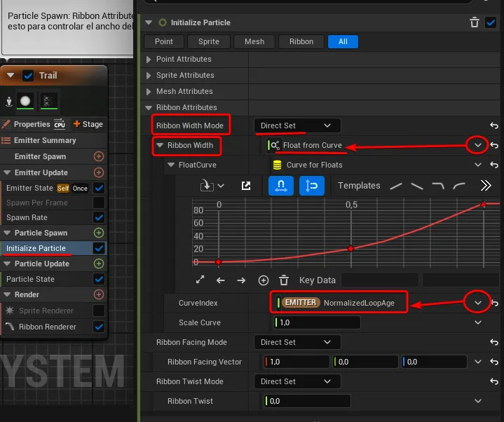Viewport: 504px width, 422px height.
Task: Click the CurveIndex EMITTER NormalizedLoopAge binding
Action: (x=339, y=303)
